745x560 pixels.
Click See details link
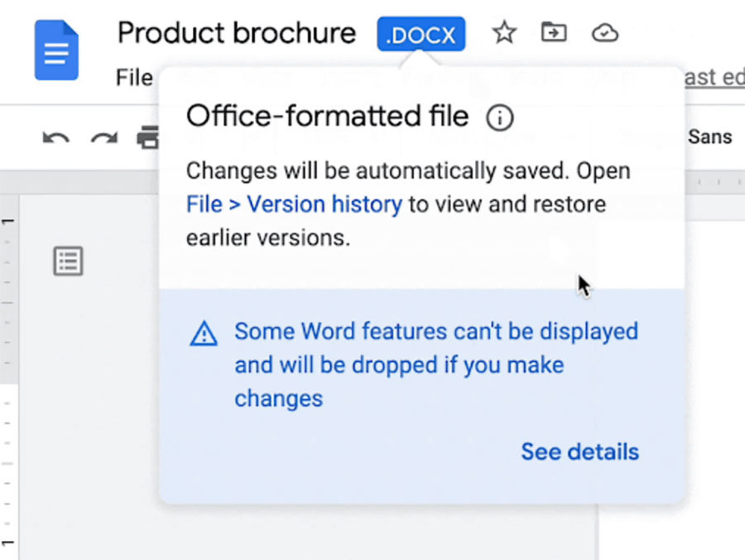click(x=579, y=452)
